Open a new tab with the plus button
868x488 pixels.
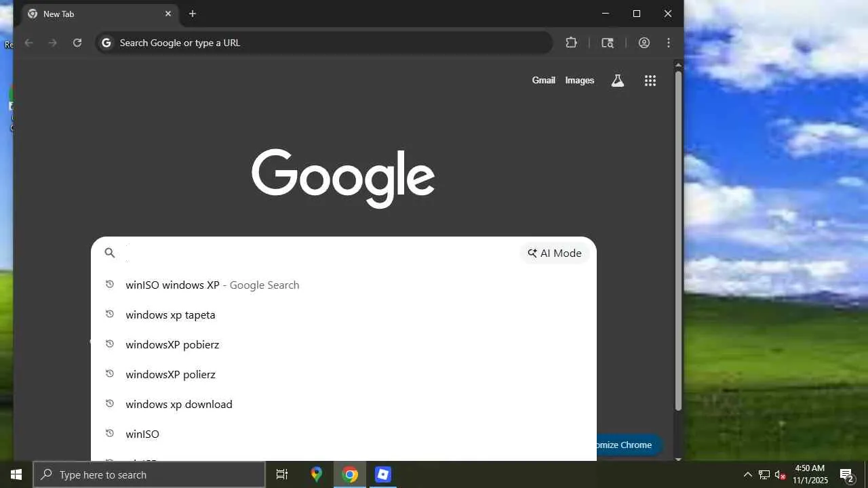[x=193, y=14]
